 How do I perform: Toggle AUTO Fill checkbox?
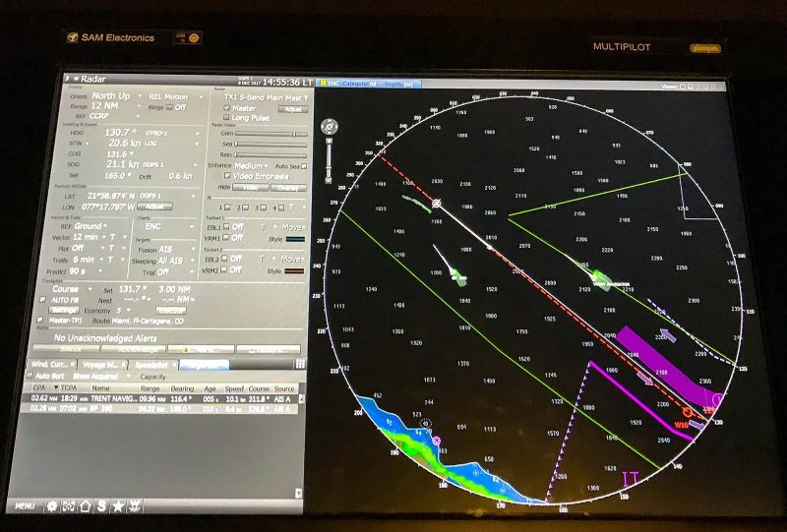point(42,300)
